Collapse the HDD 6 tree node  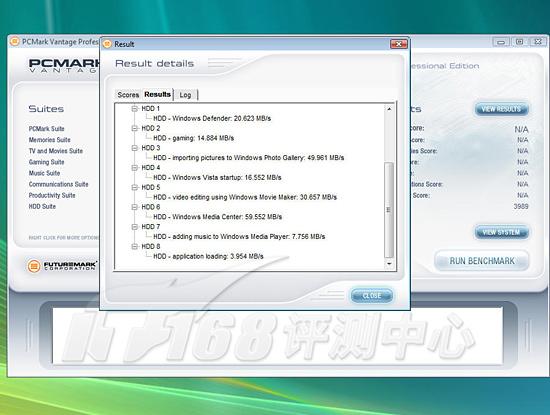(134, 207)
